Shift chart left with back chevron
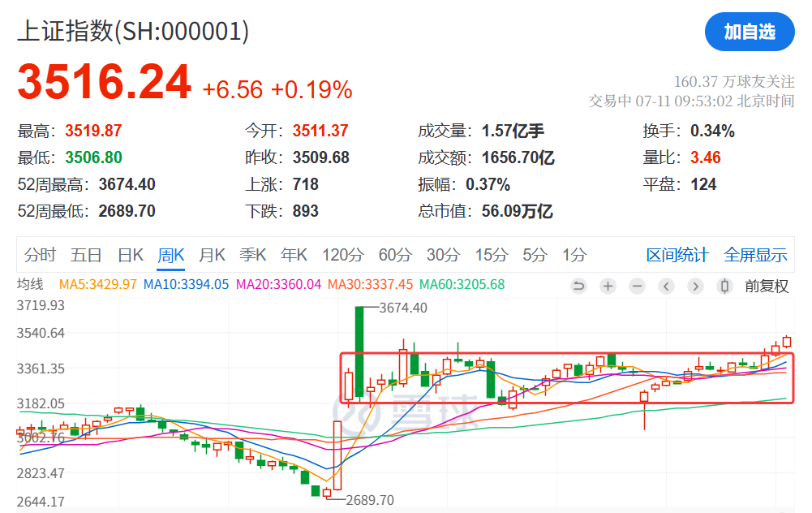This screenshot has width=812, height=513. coord(667,286)
